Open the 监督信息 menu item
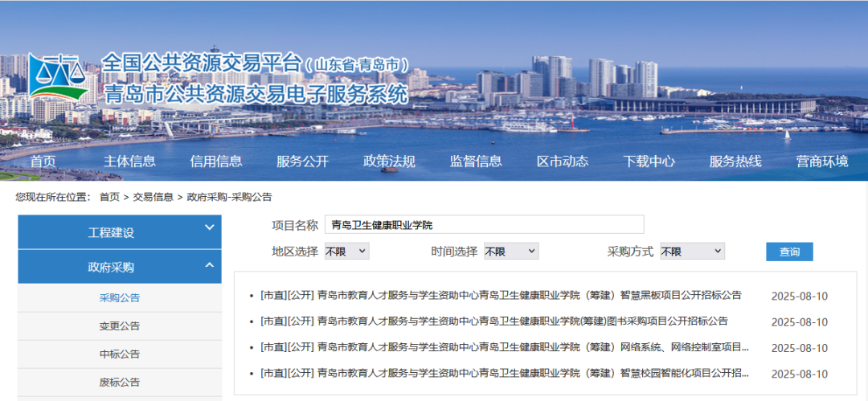868x401 pixels. 476,162
